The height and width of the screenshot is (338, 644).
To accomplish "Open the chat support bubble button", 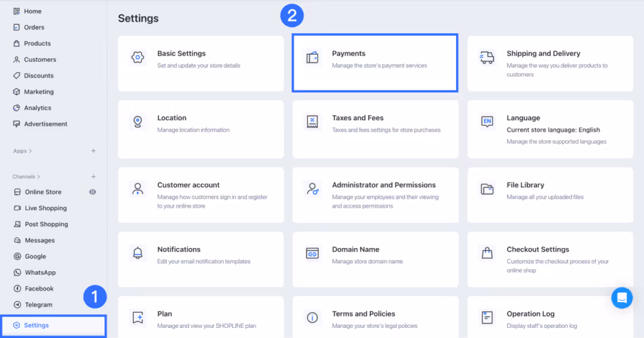I will (x=622, y=298).
